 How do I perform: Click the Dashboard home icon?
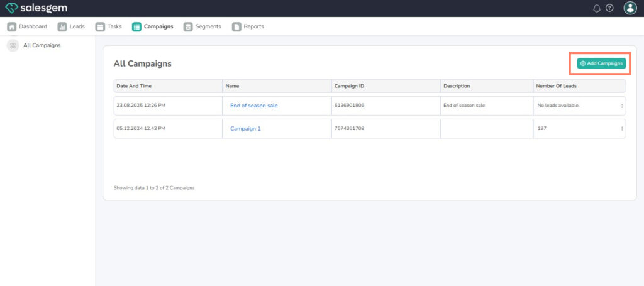click(11, 26)
